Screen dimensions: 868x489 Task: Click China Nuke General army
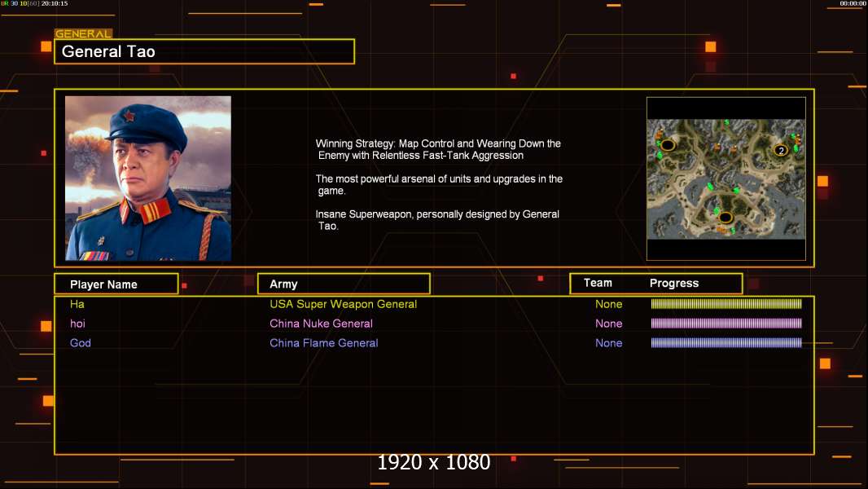pos(321,324)
